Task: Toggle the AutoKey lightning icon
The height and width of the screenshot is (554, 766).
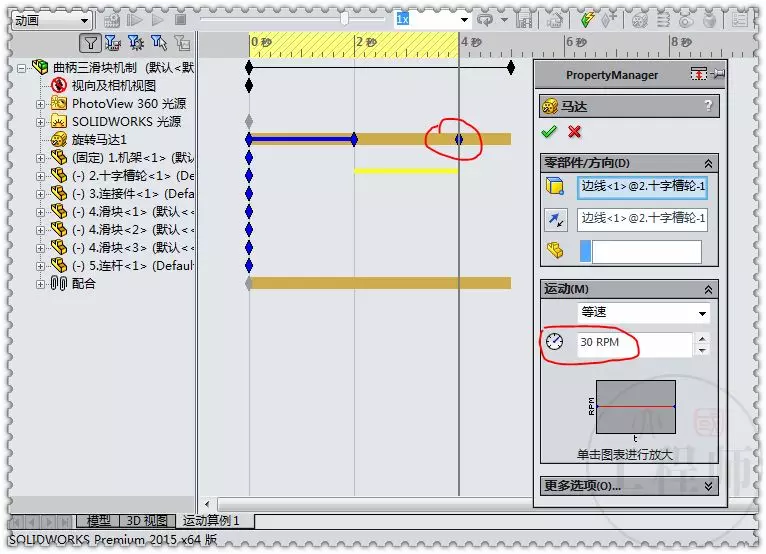Action: click(x=587, y=20)
